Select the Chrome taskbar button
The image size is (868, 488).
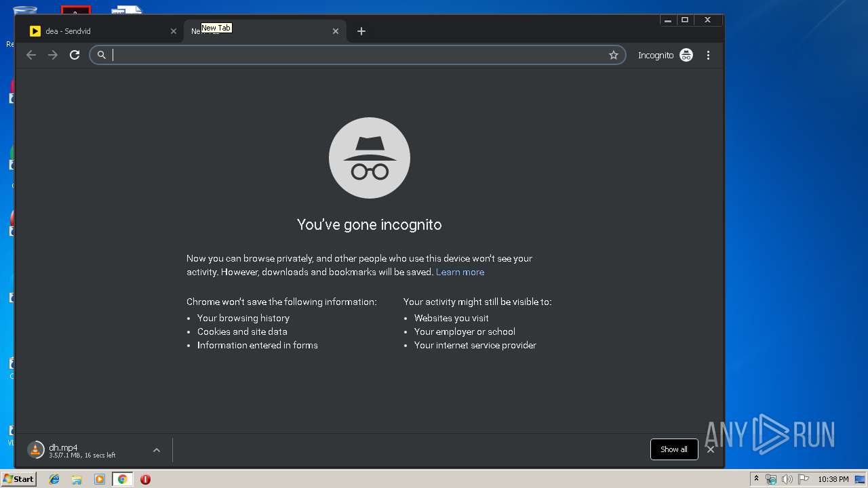click(x=122, y=479)
